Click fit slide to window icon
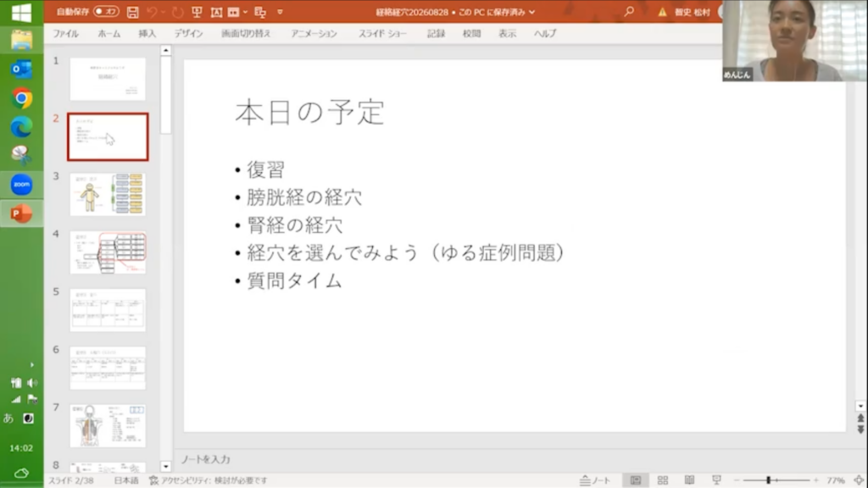868x488 pixels. coord(859,480)
